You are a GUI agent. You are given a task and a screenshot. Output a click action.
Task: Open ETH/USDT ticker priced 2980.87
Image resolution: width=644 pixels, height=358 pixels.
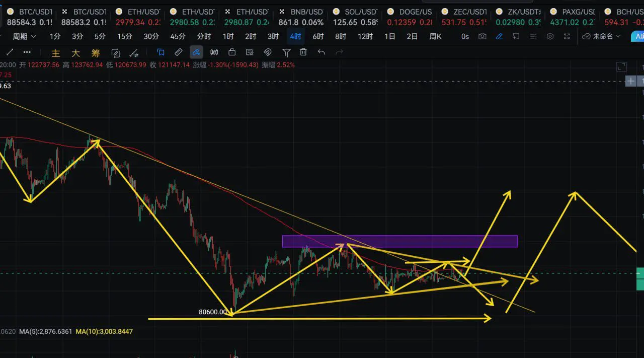coord(247,17)
